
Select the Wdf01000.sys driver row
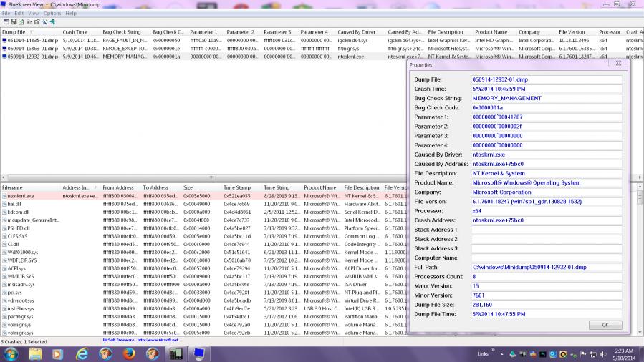pos(203,252)
